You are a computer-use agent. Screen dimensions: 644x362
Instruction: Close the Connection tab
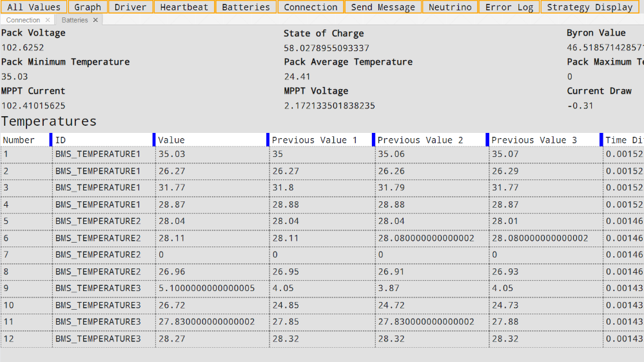click(48, 20)
